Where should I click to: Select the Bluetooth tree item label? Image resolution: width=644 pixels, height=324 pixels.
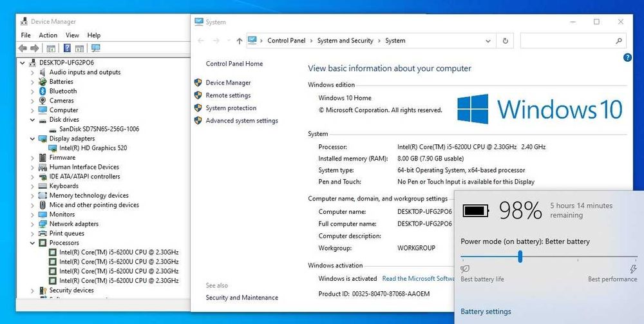click(63, 91)
